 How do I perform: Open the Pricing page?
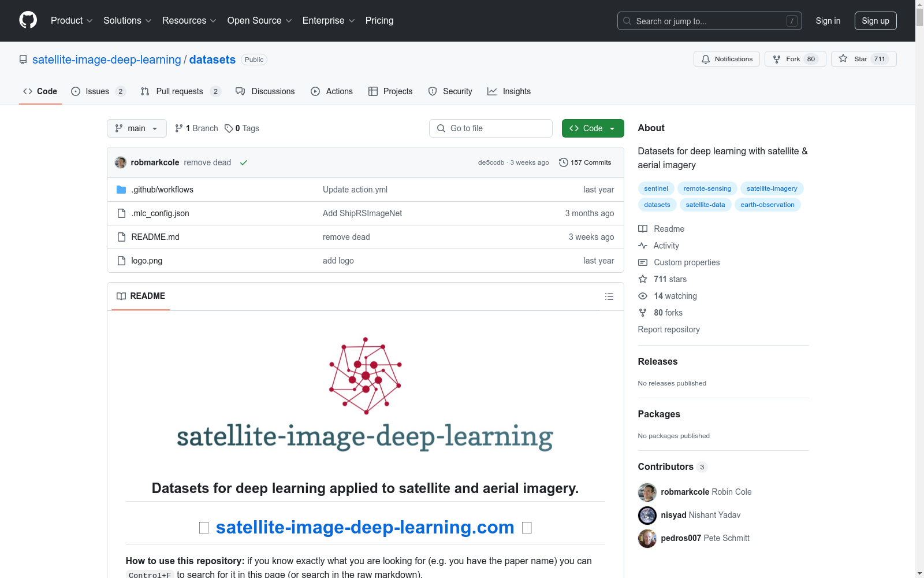coord(379,21)
